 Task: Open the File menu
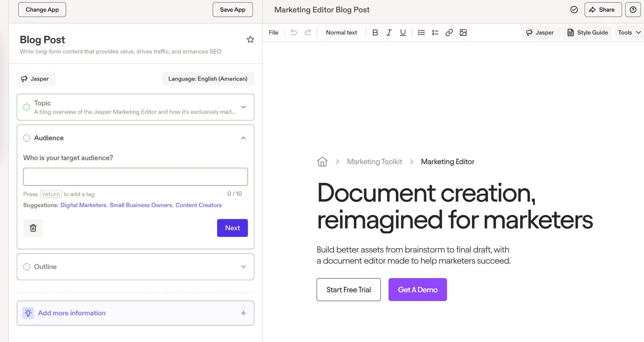point(273,33)
